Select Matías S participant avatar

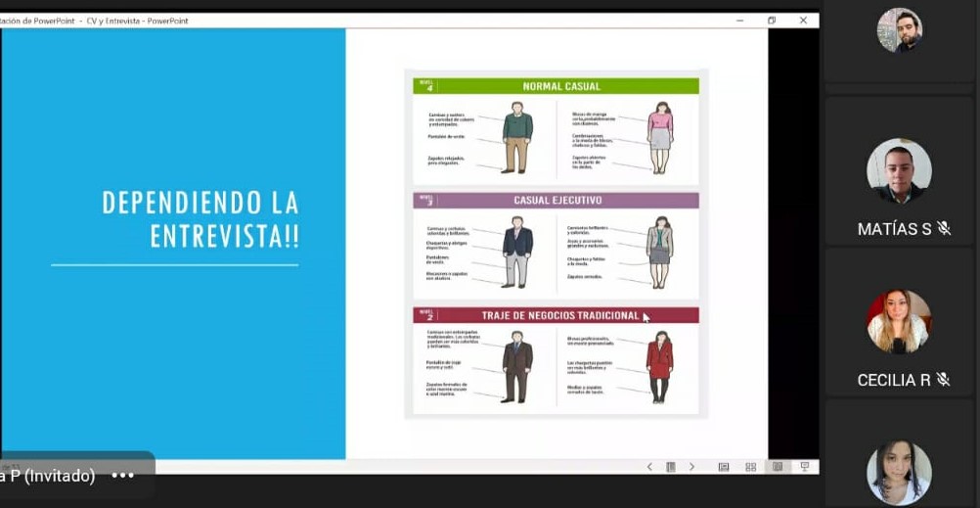(898, 170)
